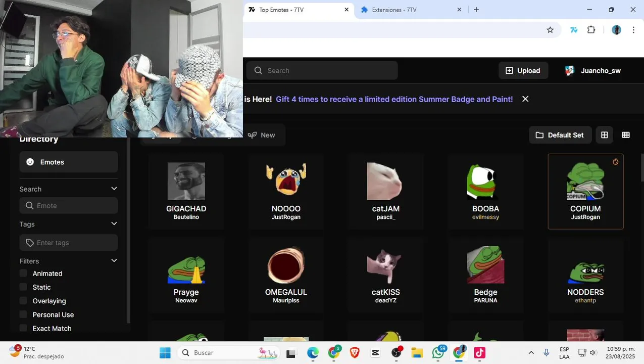
Task: Bookmark this page with star icon
Action: 550,30
